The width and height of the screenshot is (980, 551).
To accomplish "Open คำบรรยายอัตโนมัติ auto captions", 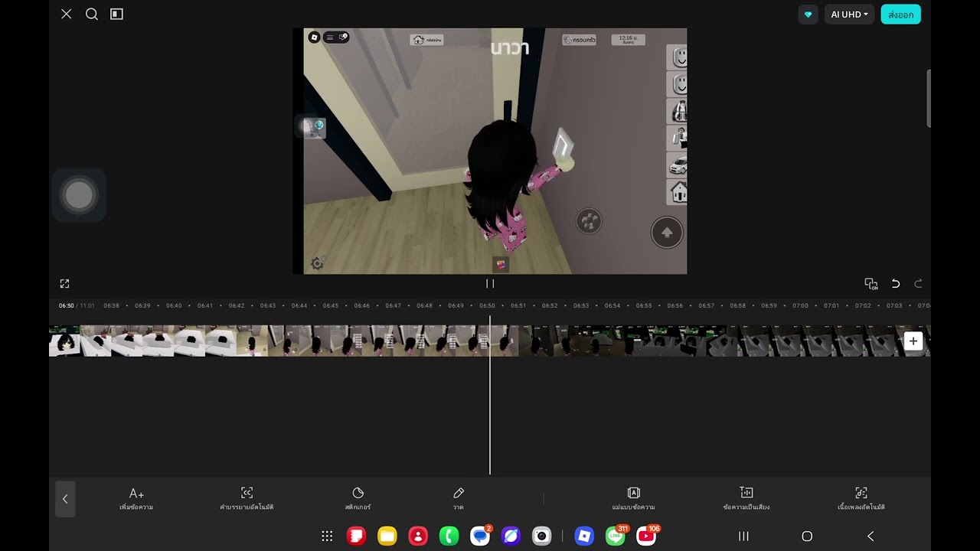I will (x=247, y=499).
